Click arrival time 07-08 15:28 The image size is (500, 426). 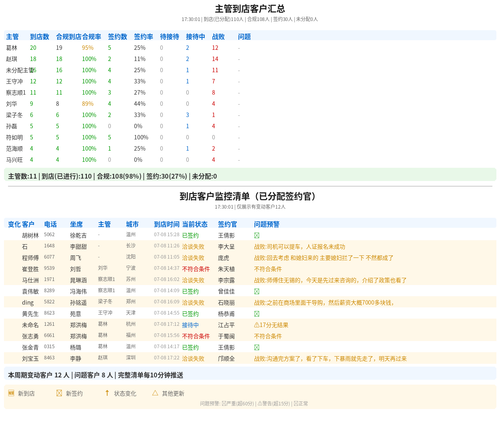(x=167, y=235)
